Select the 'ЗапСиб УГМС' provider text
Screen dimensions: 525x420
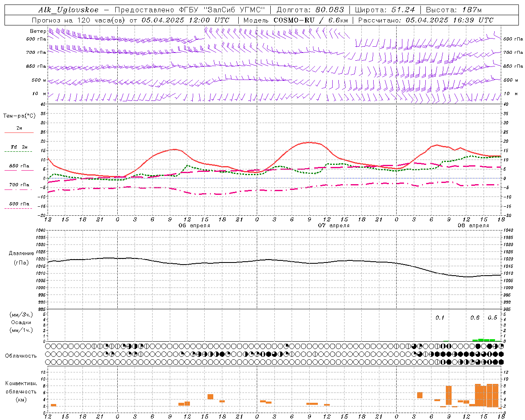234,10
